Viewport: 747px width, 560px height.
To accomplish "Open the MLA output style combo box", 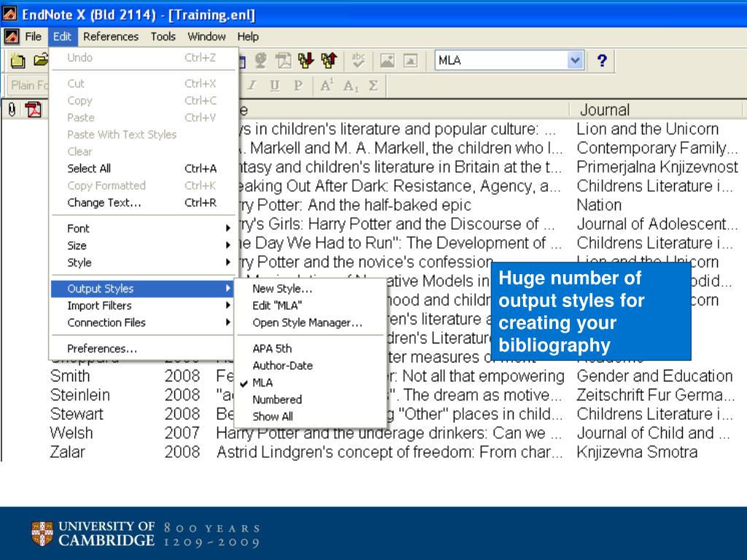I will tap(575, 61).
